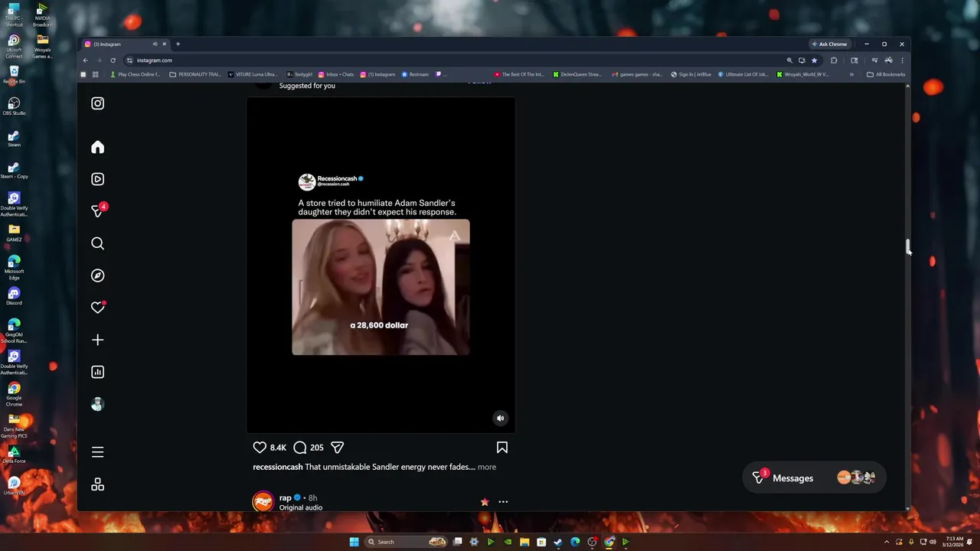The height and width of the screenshot is (551, 980).
Task: Create a new post with plus icon
Action: point(97,340)
